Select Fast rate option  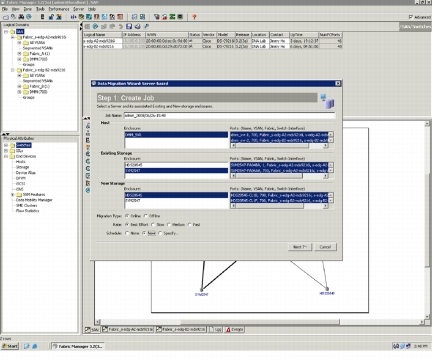(x=190, y=225)
